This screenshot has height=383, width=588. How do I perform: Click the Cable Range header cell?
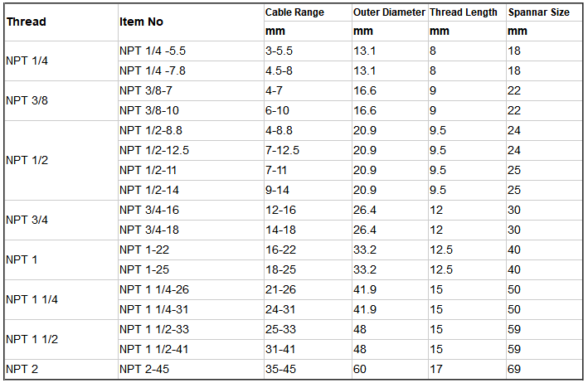pyautogui.click(x=294, y=12)
